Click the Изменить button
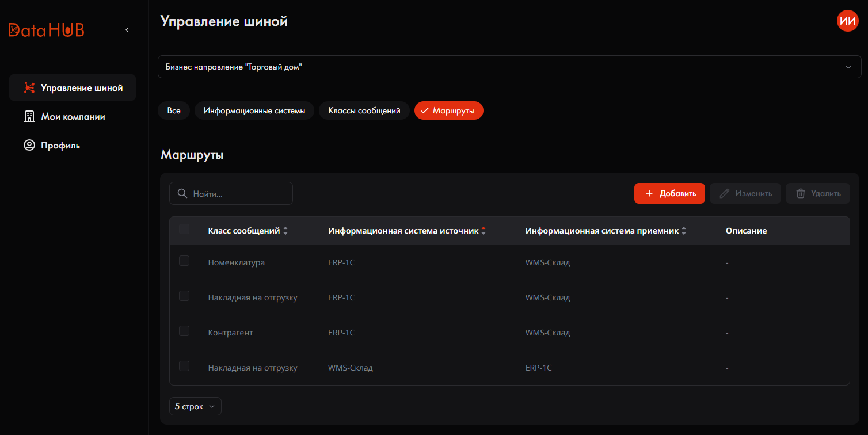 745,193
